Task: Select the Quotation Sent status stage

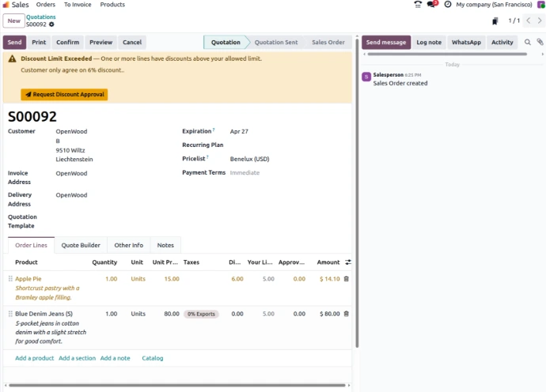Action: click(x=275, y=43)
